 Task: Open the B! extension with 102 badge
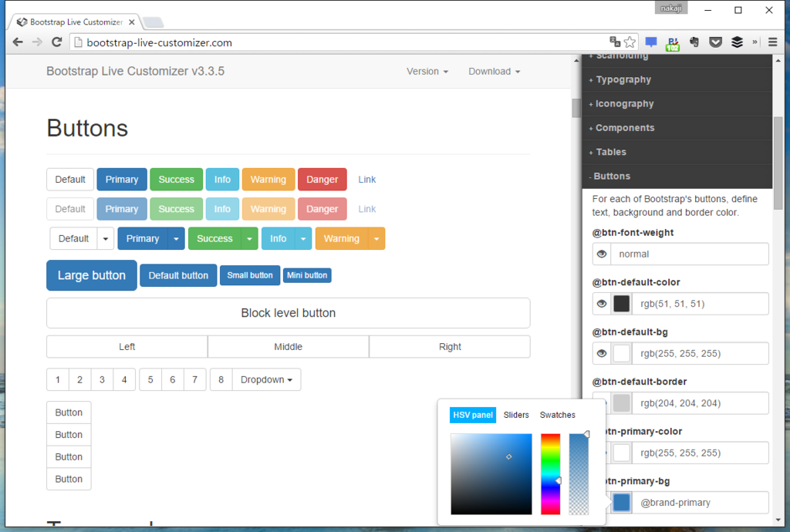point(673,43)
